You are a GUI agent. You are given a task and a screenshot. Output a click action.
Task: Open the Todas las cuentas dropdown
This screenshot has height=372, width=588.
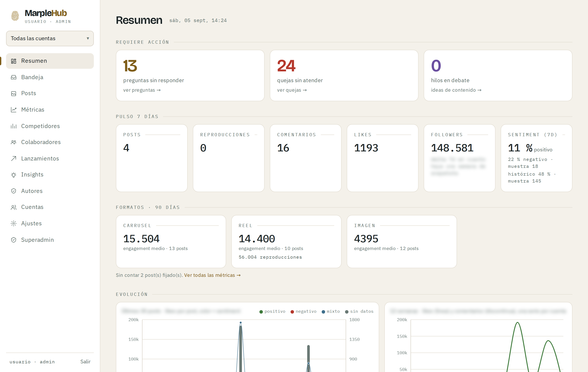(x=50, y=38)
